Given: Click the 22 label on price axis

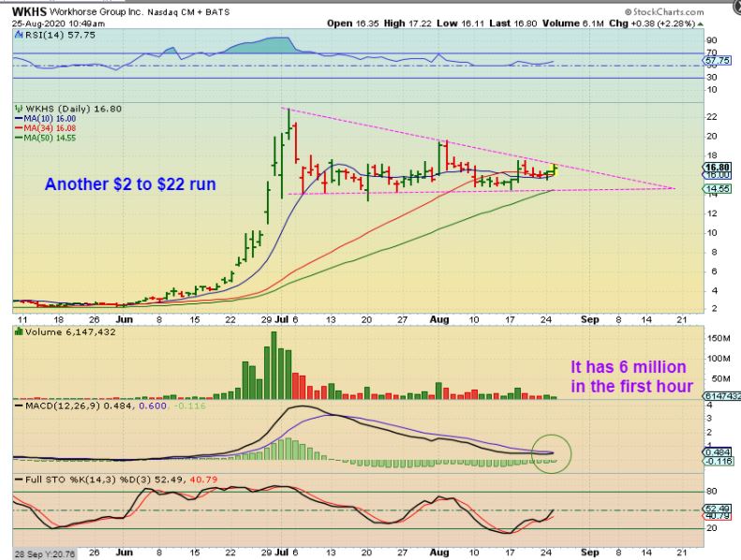Looking at the screenshot, I should point(712,117).
